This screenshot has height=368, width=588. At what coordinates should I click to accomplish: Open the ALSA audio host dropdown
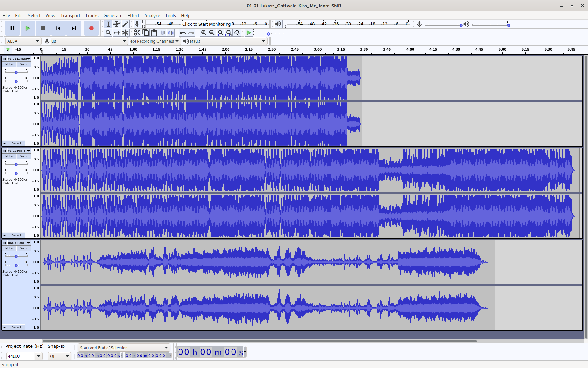23,41
